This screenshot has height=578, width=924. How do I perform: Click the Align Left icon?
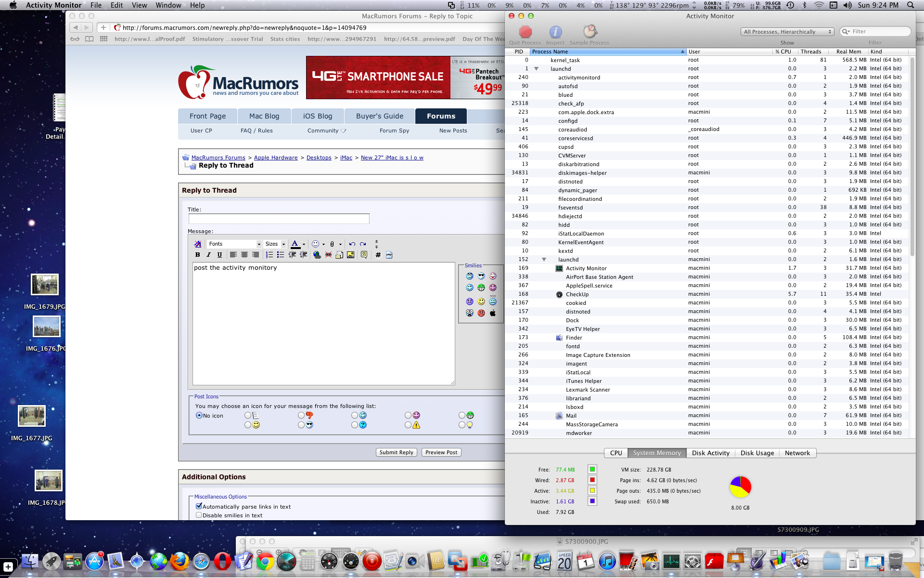pyautogui.click(x=233, y=255)
